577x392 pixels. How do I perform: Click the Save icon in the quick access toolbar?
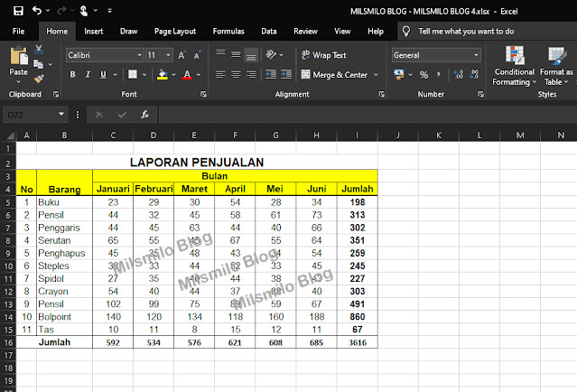(x=18, y=11)
